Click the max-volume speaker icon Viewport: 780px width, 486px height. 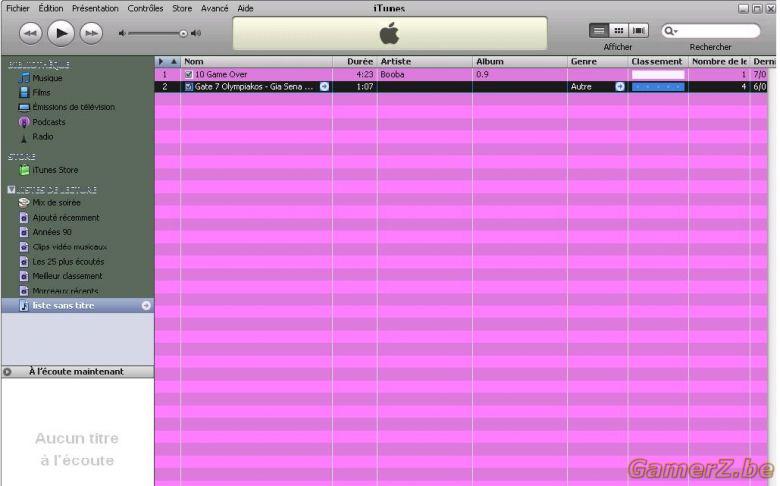click(196, 33)
